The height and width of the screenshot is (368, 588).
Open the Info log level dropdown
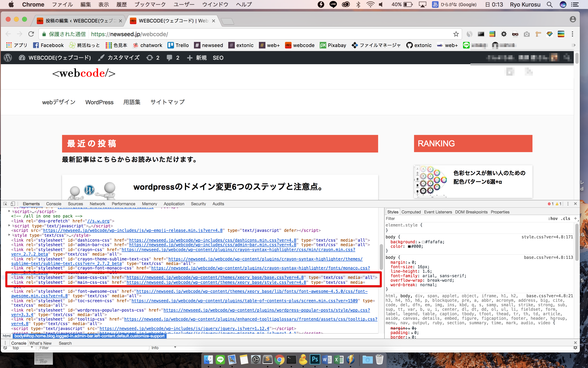coord(164,348)
